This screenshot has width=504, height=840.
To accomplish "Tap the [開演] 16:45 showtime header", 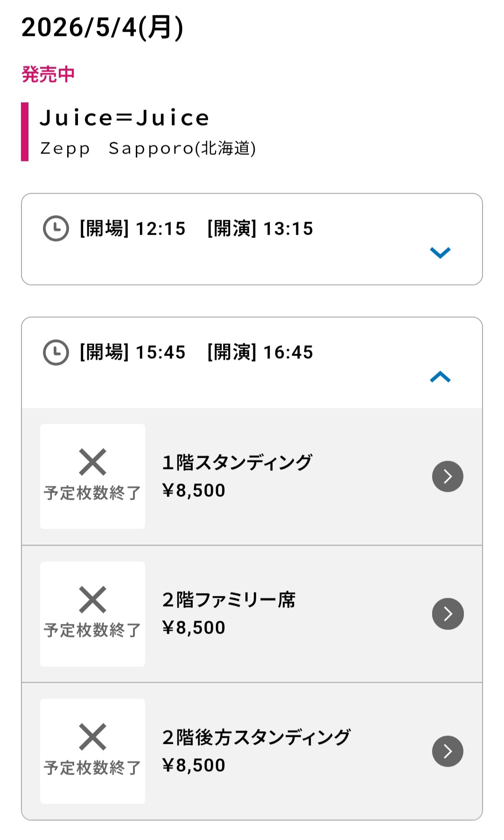I will 260,352.
